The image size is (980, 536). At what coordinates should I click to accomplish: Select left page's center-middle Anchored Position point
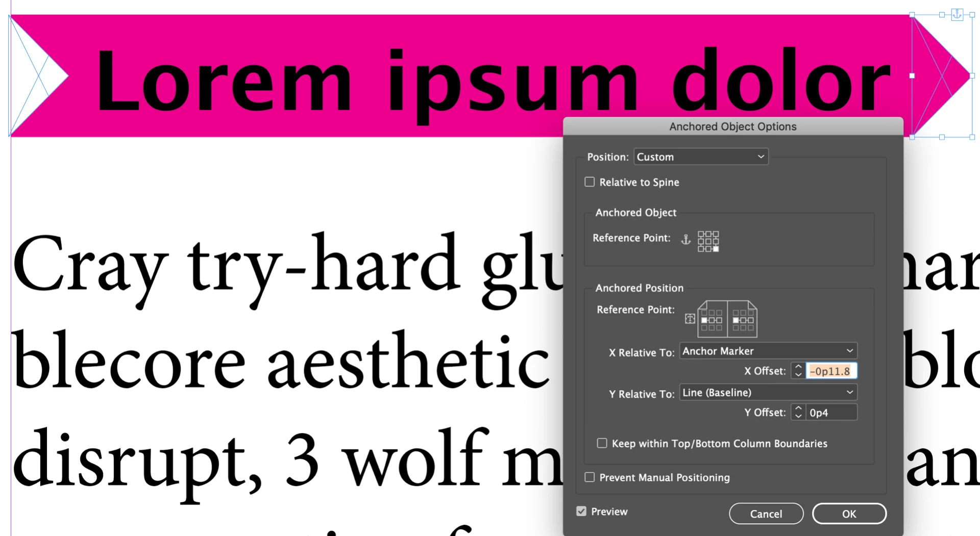pos(712,320)
